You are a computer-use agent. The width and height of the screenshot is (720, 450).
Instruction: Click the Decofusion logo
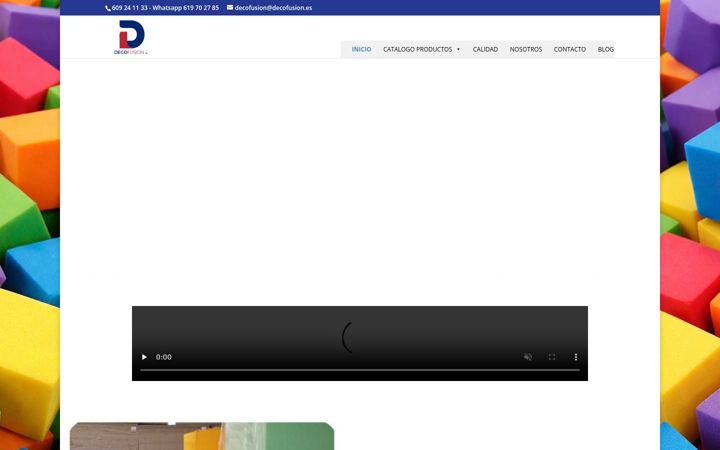pos(131,37)
